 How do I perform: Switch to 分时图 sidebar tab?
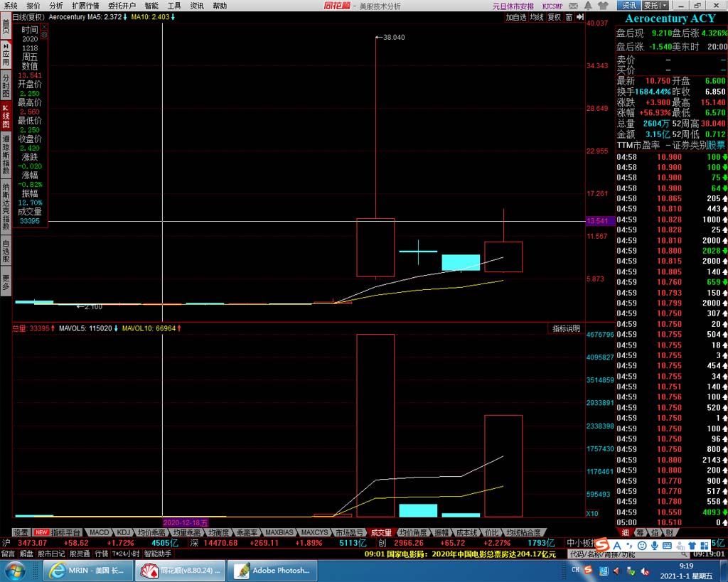(6, 85)
